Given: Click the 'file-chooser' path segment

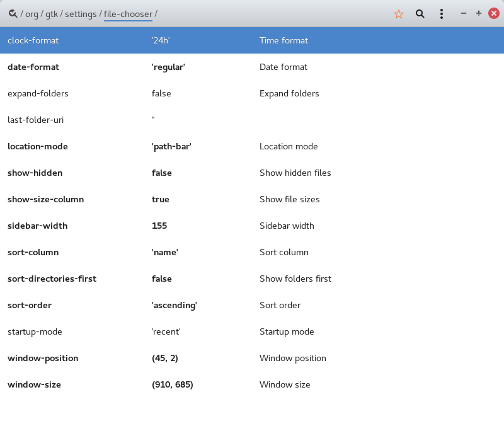Looking at the screenshot, I should pos(128,13).
